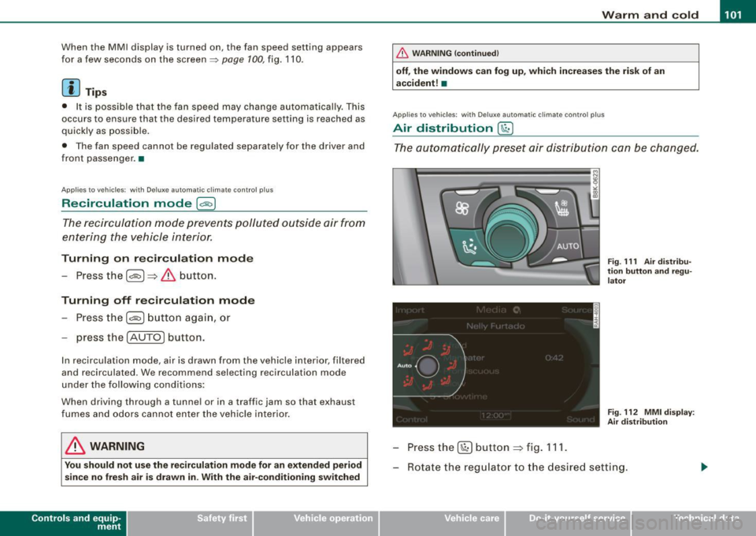The height and width of the screenshot is (536, 756).
Task: Click fan speed button in Fig. 111 photo
Action: pyautogui.click(x=463, y=208)
